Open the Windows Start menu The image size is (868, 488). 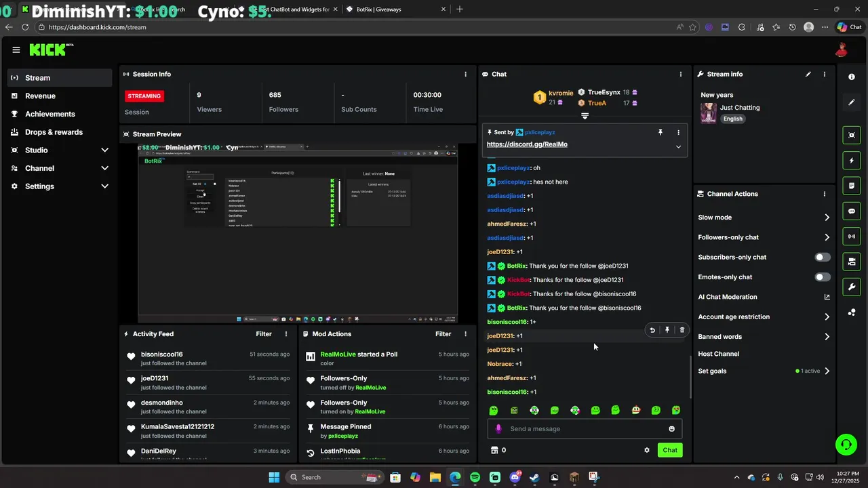pyautogui.click(x=274, y=477)
